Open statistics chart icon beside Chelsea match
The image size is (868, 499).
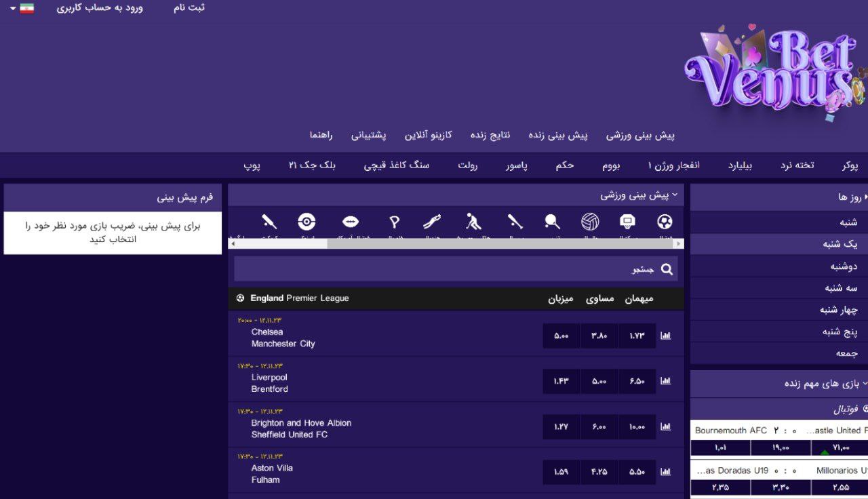[x=665, y=336]
